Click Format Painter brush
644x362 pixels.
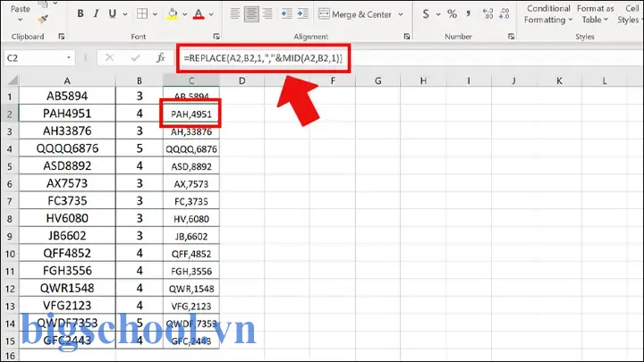[x=43, y=19]
